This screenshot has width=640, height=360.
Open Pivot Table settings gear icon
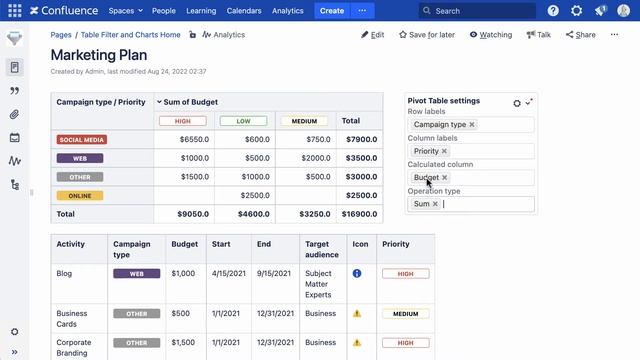point(517,103)
